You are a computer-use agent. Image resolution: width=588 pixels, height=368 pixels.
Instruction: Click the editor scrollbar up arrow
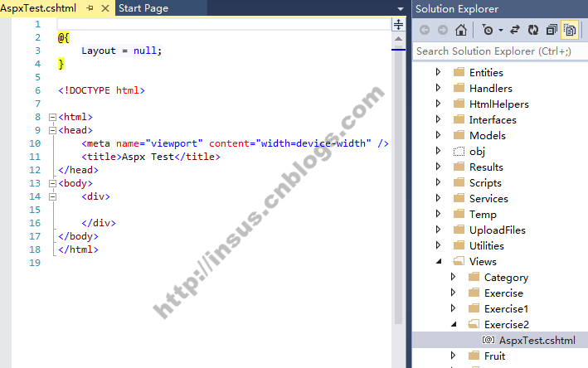pyautogui.click(x=398, y=39)
